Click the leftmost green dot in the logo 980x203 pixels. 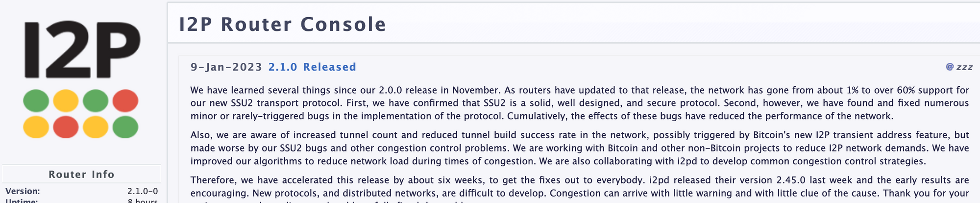(36, 101)
